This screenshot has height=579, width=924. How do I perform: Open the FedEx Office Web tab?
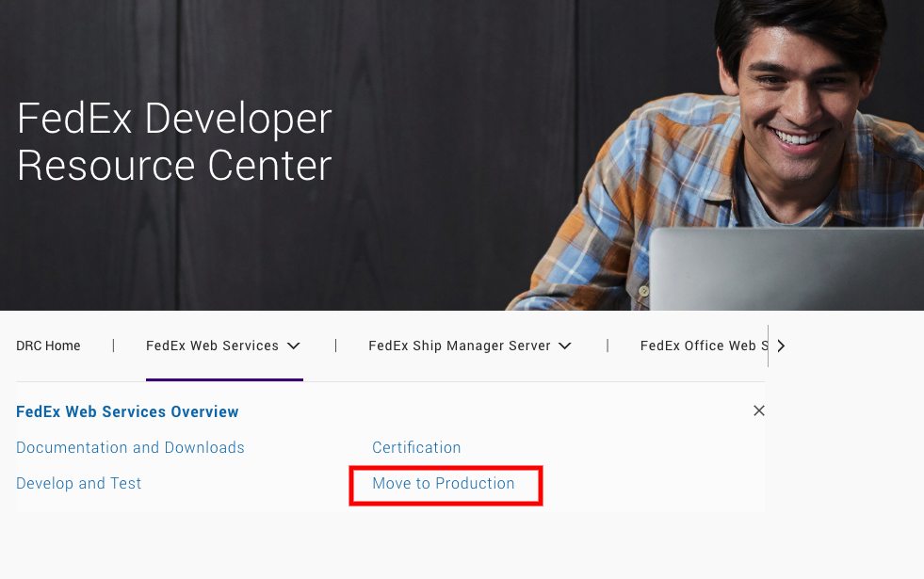tap(704, 346)
